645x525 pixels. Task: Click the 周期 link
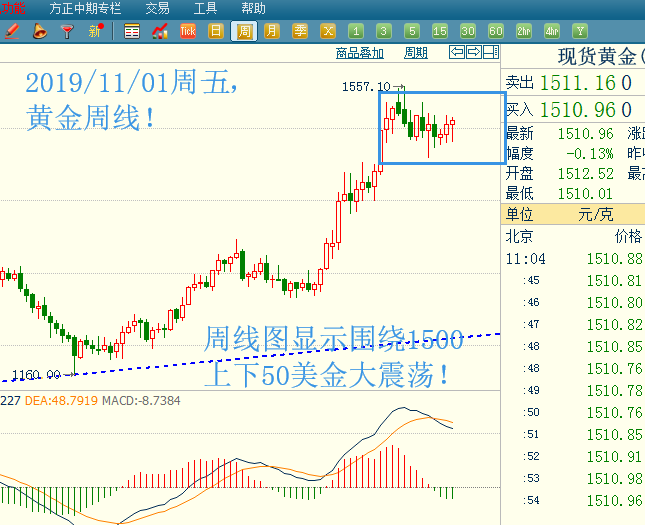tap(415, 53)
